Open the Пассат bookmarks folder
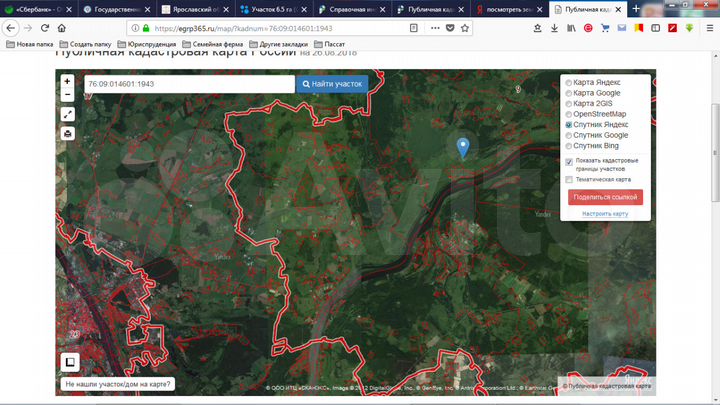Viewport: 720px width, 405px height. click(329, 45)
